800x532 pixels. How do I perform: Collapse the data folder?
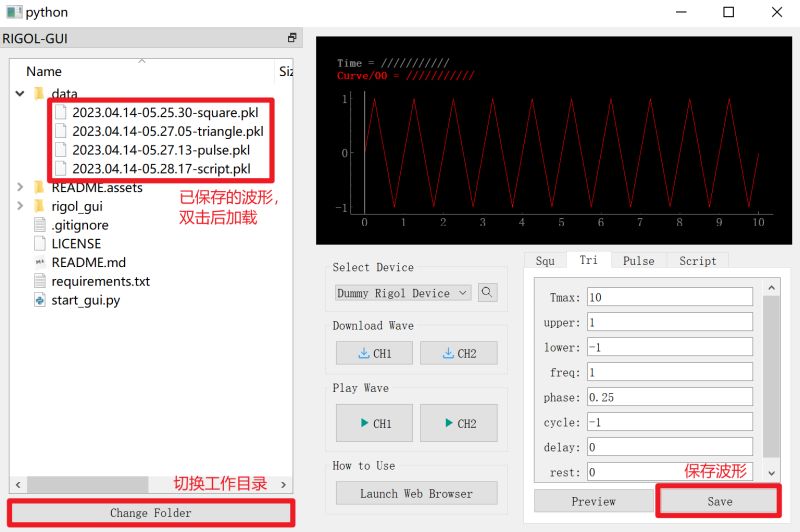tap(20, 93)
